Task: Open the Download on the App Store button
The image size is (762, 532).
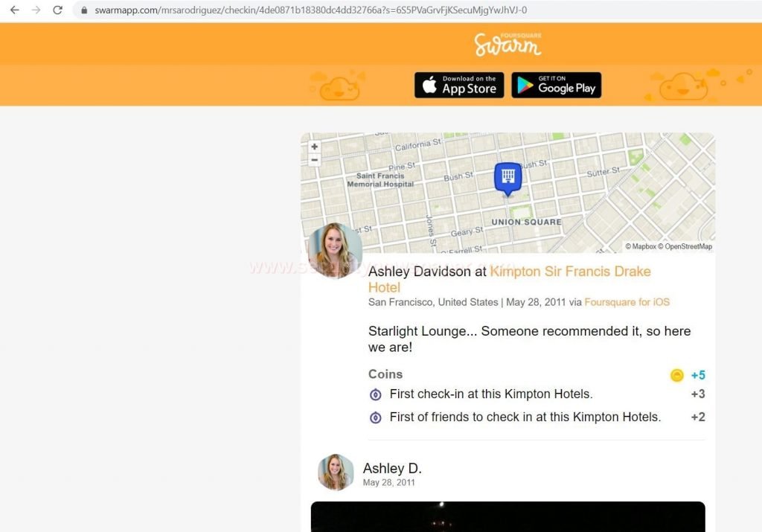Action: [459, 85]
